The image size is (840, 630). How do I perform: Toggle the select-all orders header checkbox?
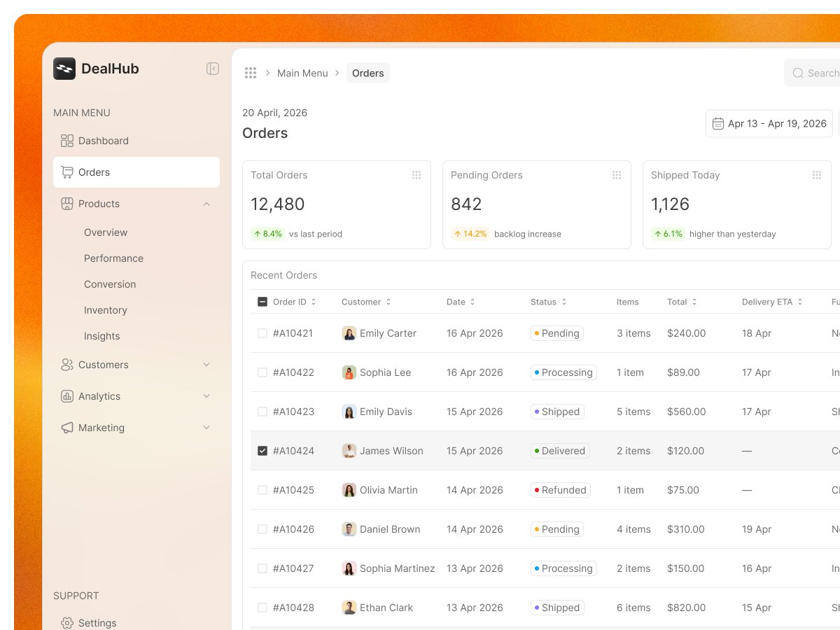(x=262, y=302)
